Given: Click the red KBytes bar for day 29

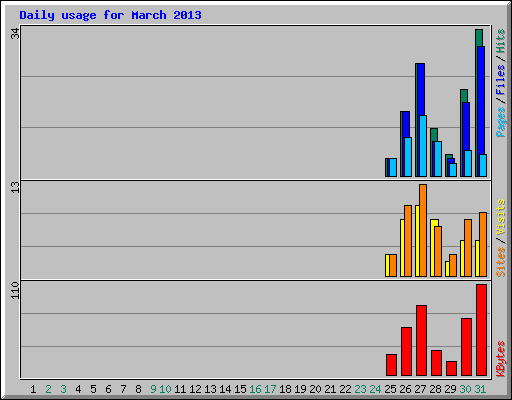Looking at the screenshot, I should pyautogui.click(x=451, y=368).
